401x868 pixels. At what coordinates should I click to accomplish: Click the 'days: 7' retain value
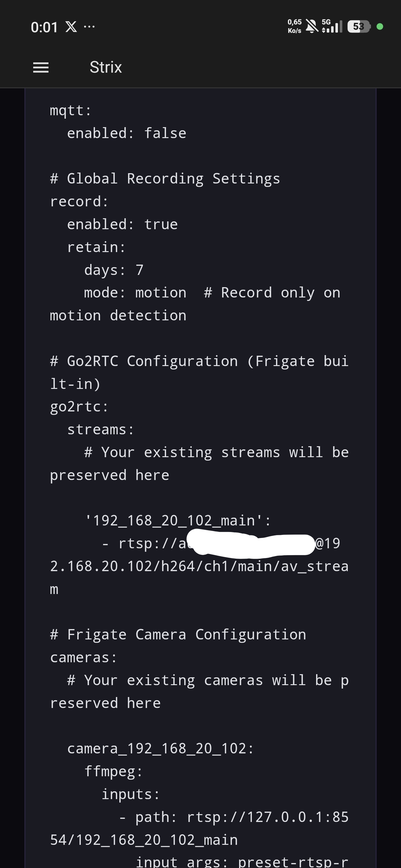(114, 270)
